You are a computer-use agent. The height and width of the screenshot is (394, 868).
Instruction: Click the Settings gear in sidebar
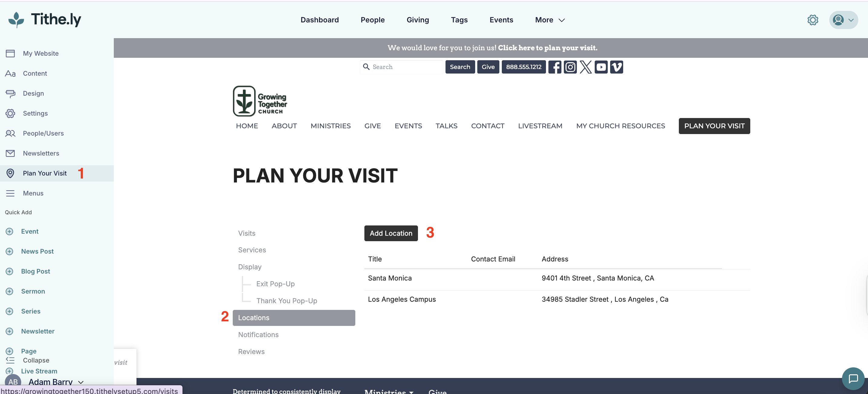11,113
